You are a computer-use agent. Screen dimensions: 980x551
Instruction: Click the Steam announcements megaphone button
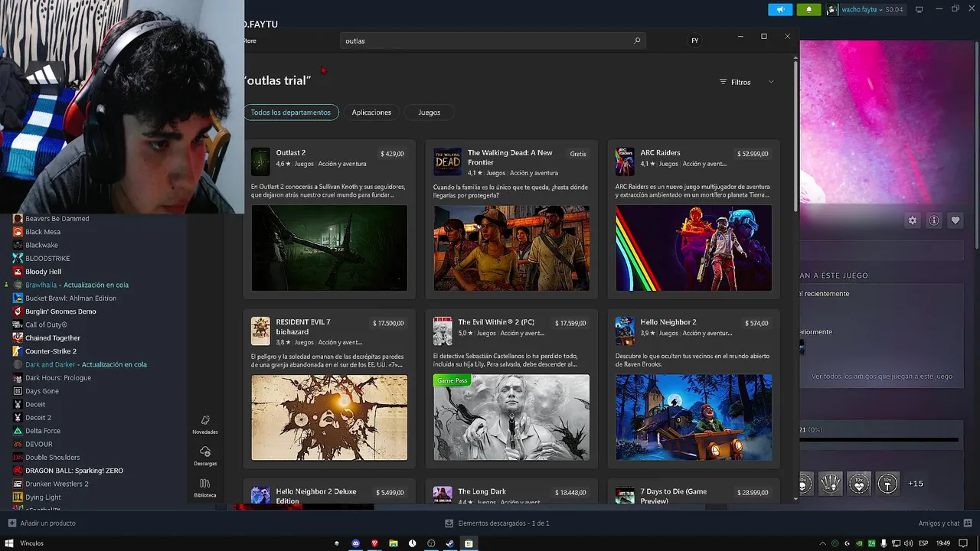click(780, 9)
